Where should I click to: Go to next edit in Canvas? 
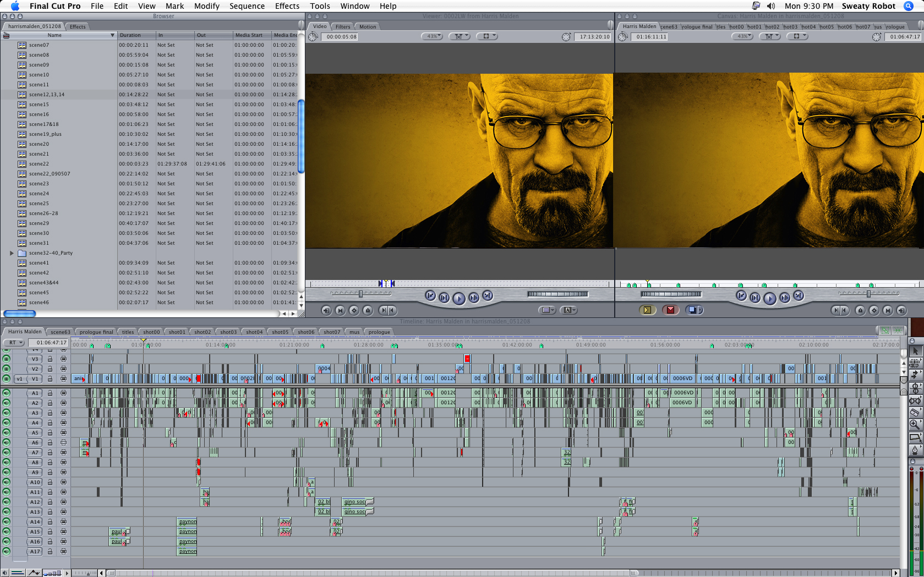799,296
